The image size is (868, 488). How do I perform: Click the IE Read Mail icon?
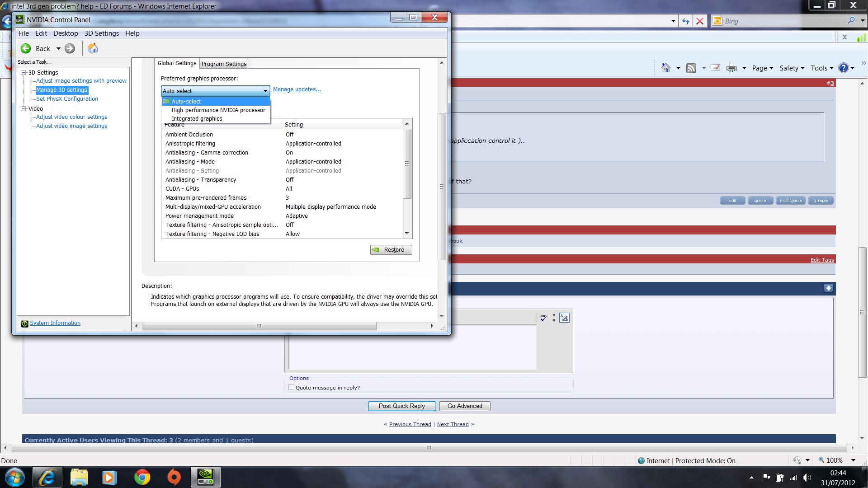pos(716,68)
